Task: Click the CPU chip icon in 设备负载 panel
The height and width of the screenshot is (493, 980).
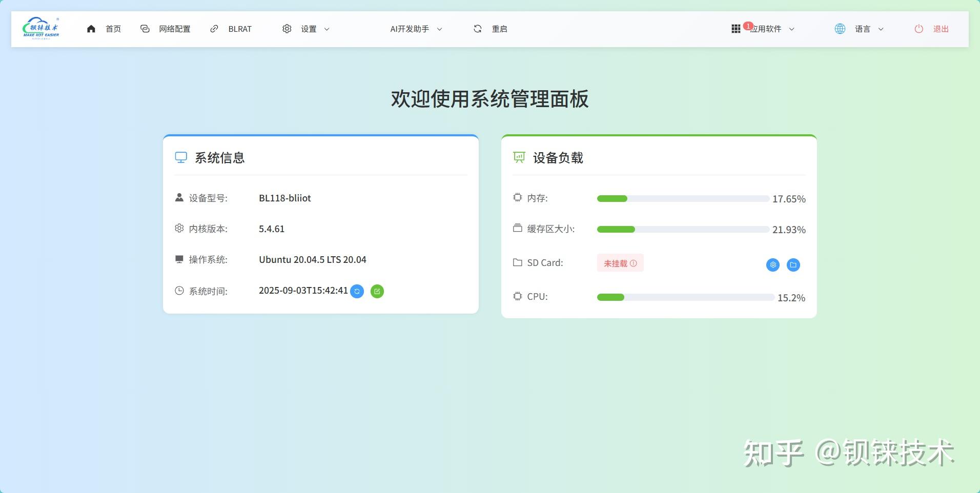Action: [x=518, y=297]
